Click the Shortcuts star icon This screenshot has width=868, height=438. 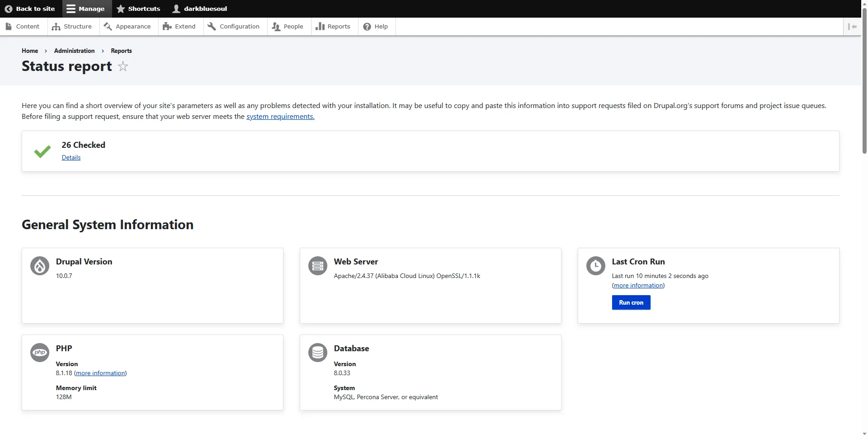point(120,8)
